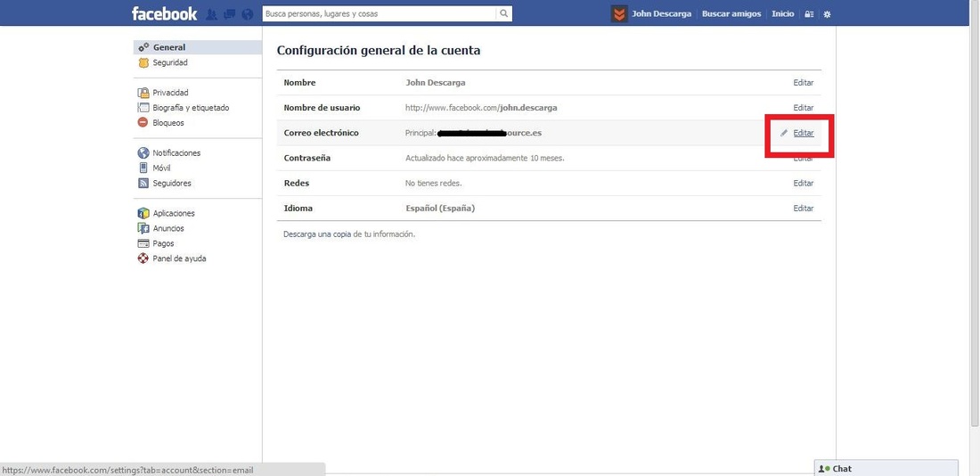Edit the Idioma row

coord(803,209)
